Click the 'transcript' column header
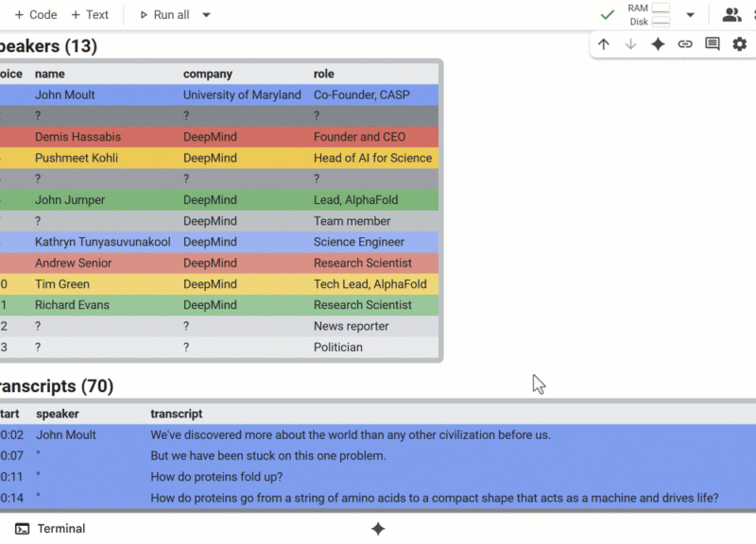The width and height of the screenshot is (756, 544). [177, 414]
